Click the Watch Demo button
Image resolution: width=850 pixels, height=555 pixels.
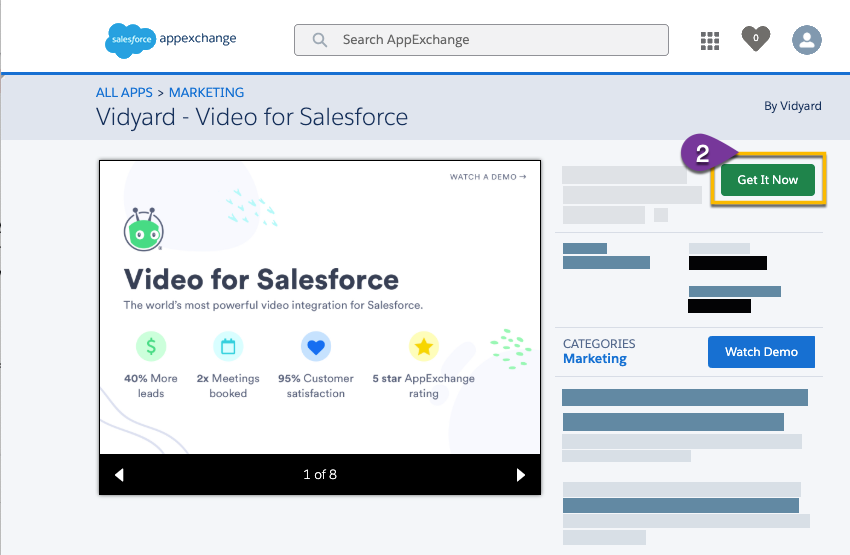point(761,352)
